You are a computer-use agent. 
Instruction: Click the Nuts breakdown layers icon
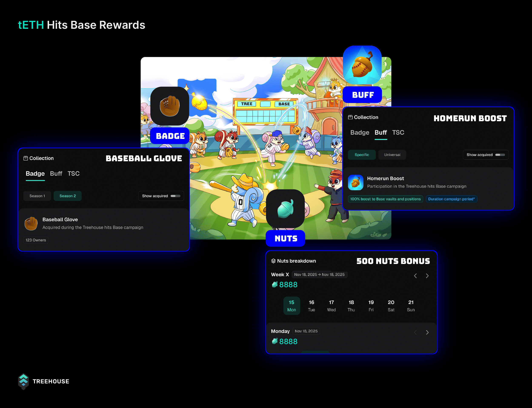(273, 261)
